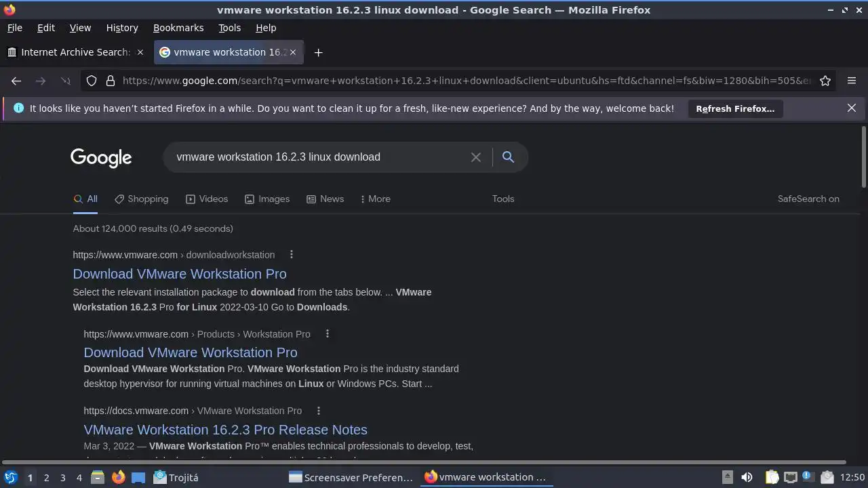Viewport: 868px width, 488px height.
Task: Select the All results tab
Action: coord(85,199)
